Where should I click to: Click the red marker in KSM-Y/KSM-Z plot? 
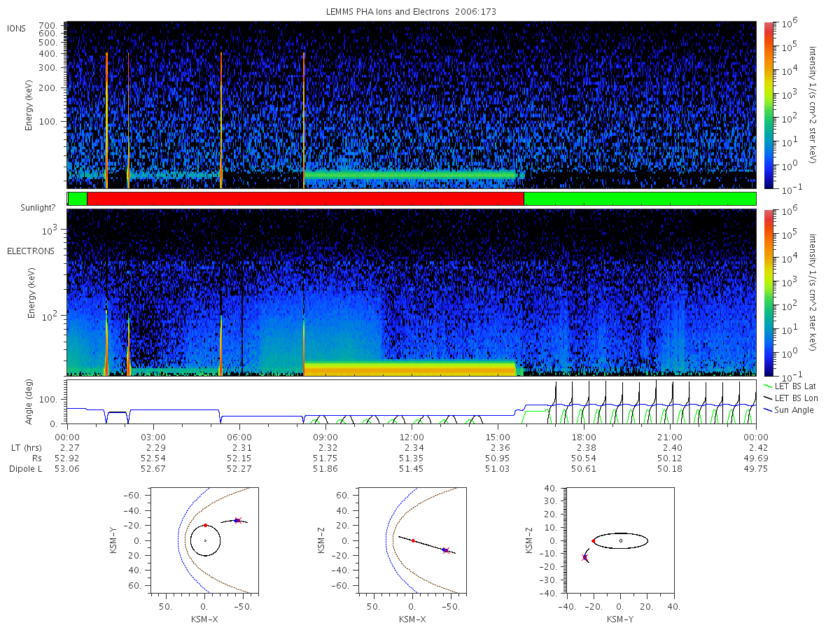click(x=594, y=541)
